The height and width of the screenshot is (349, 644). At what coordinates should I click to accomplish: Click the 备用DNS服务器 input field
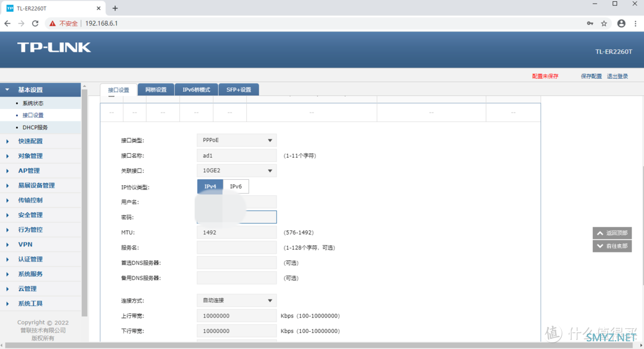coord(237,278)
